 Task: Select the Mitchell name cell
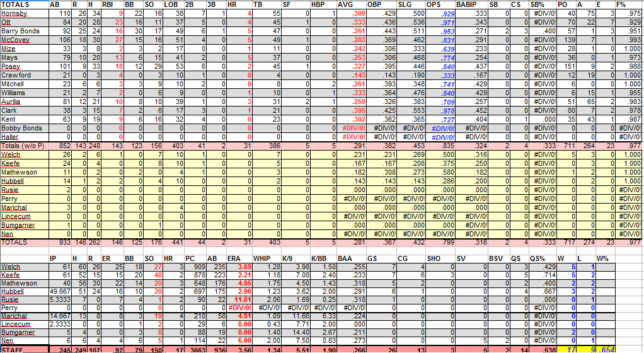(24, 84)
